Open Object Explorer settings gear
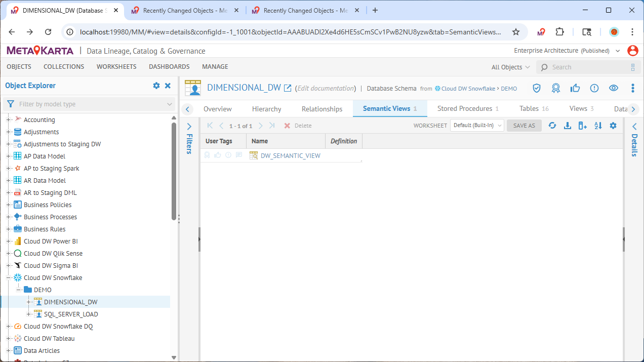This screenshot has height=362, width=644. point(156,86)
